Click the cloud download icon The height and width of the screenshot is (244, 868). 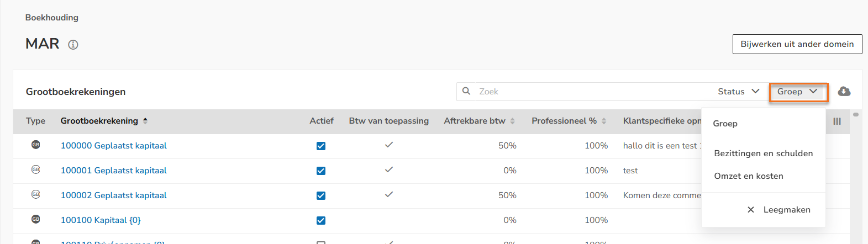pyautogui.click(x=844, y=92)
